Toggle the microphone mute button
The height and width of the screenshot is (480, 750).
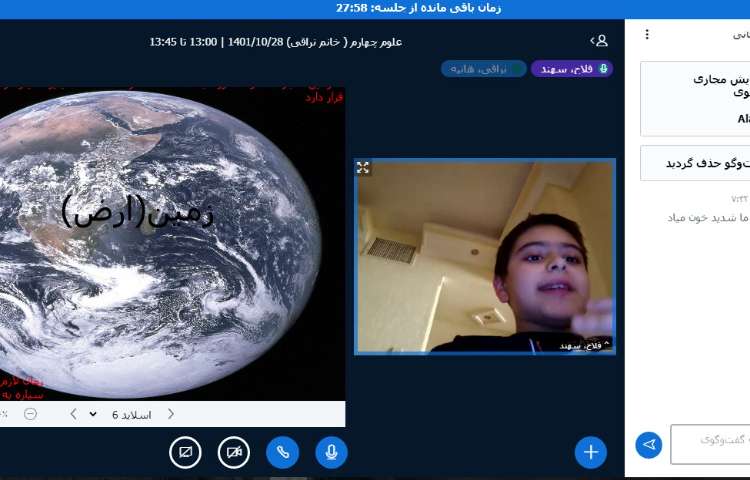tap(331, 452)
